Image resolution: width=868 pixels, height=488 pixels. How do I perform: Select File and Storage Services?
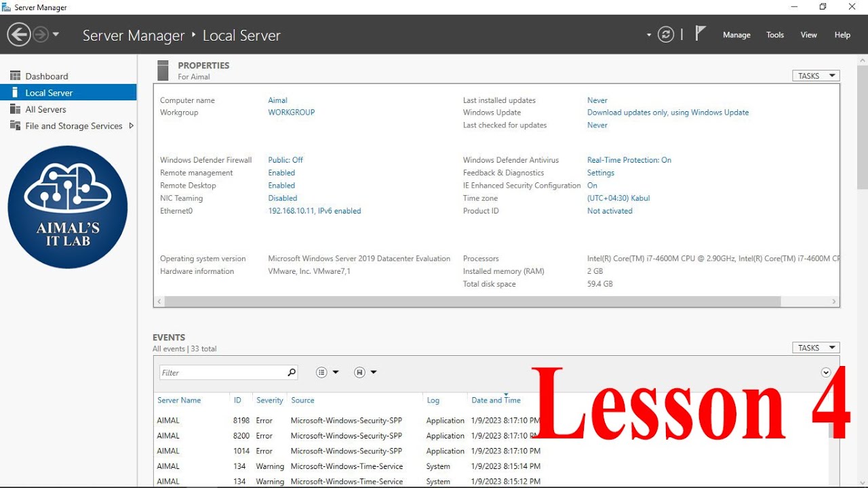click(x=74, y=126)
